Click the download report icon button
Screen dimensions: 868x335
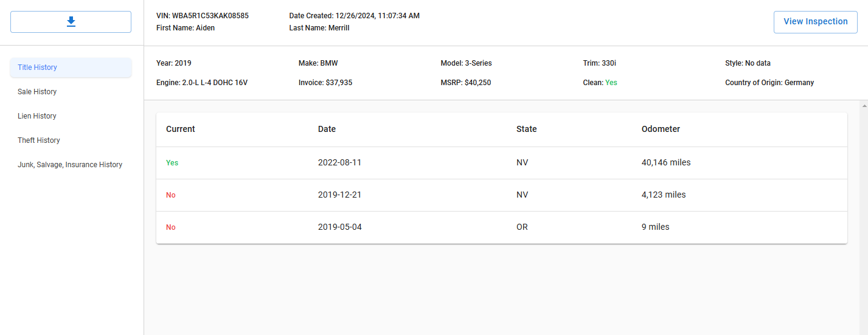(x=71, y=22)
